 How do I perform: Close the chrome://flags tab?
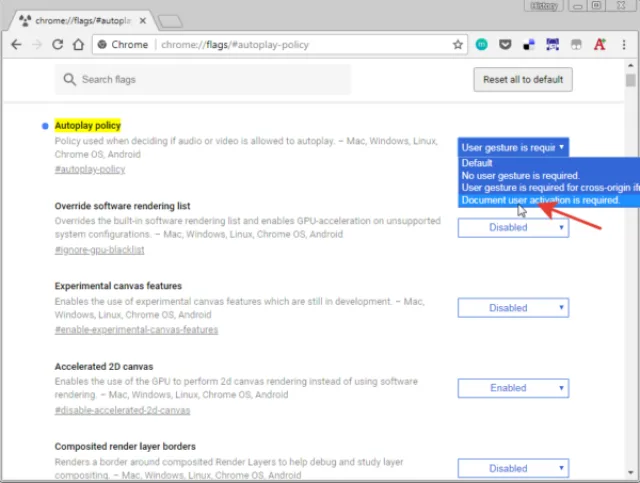click(x=142, y=20)
